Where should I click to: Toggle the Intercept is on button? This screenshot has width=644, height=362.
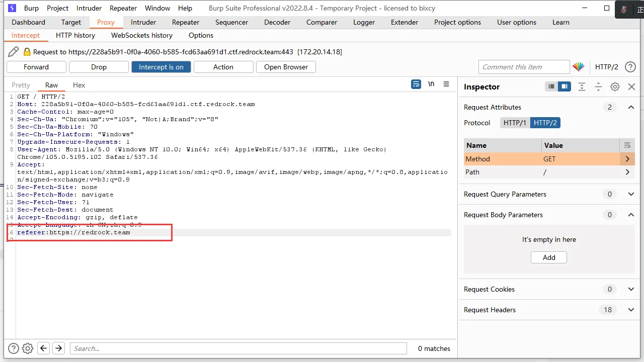[x=161, y=67]
